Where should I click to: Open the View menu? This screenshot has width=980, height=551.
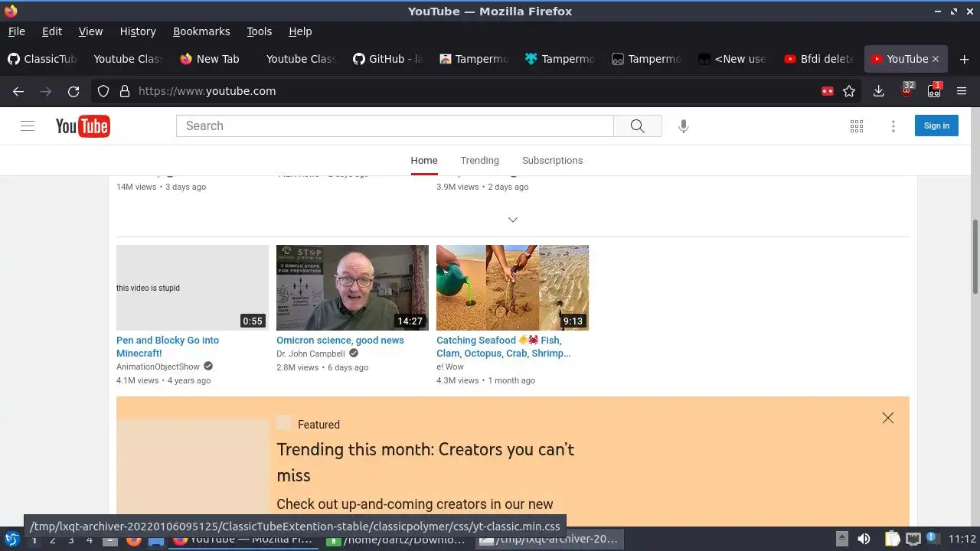tap(90, 31)
